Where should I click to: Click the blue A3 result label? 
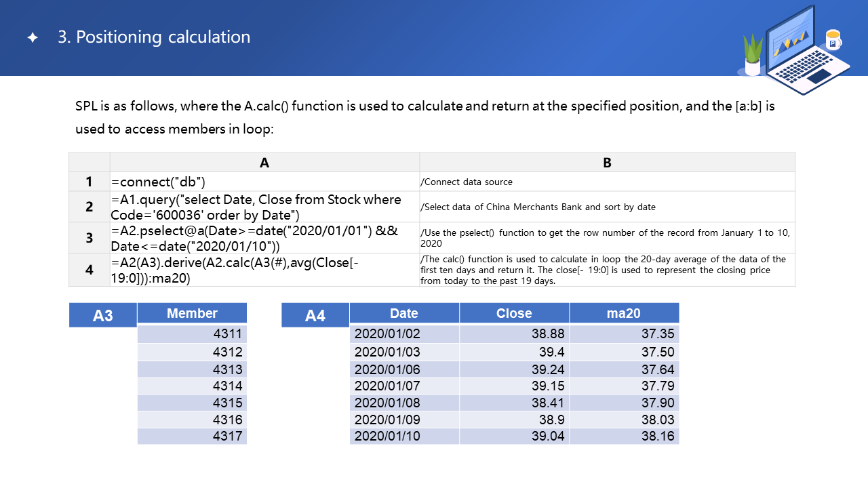click(103, 315)
